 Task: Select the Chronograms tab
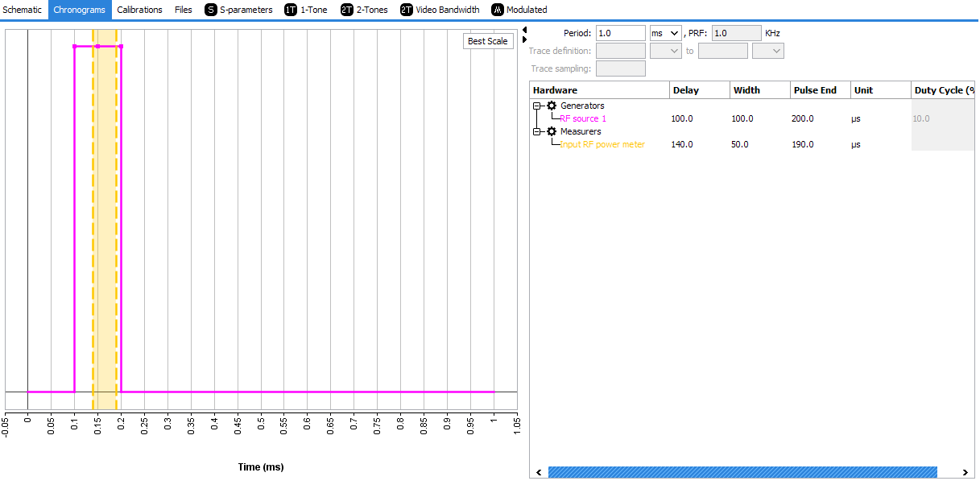coord(80,10)
